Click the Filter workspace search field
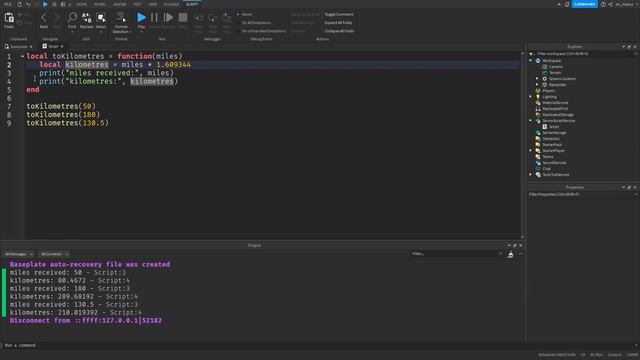This screenshot has height=360, width=640. coord(586,54)
